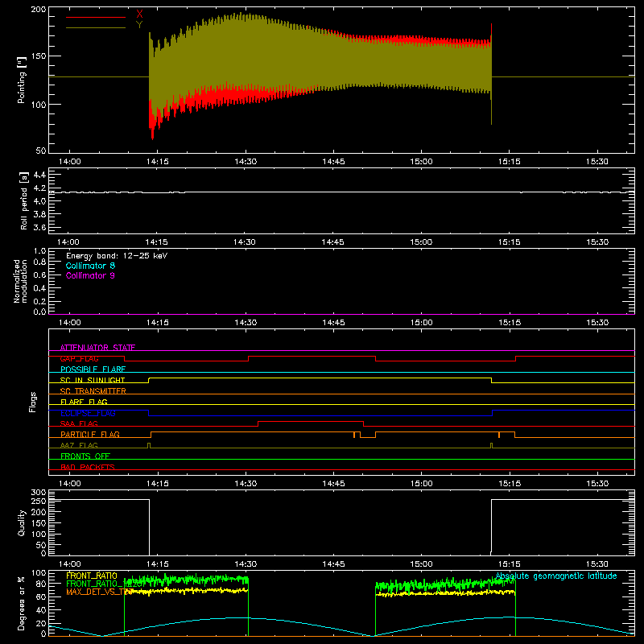
Task: Click the SAA_FLAG label
Action: click(x=79, y=423)
